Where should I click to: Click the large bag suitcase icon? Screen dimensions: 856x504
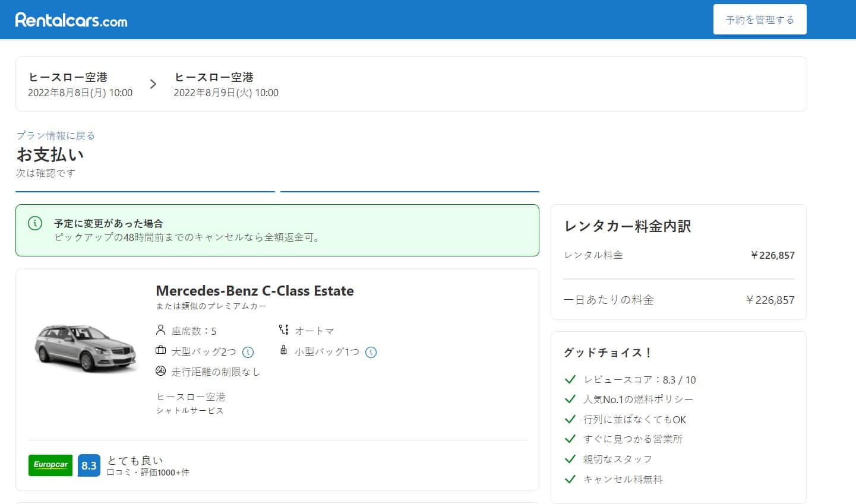point(160,350)
